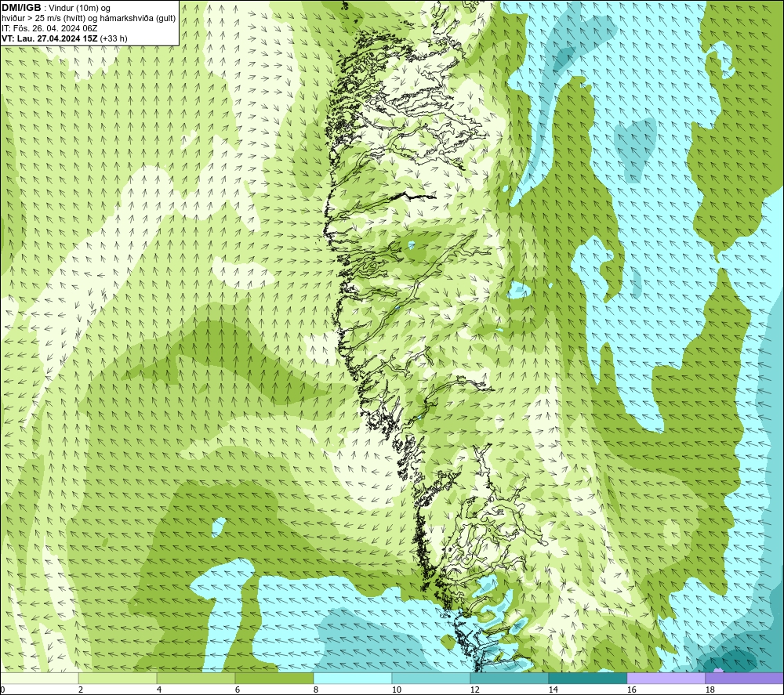Click the 'VT: Lau. 27.04.2024 15Z' line
This screenshot has width=784, height=695.
(64, 38)
